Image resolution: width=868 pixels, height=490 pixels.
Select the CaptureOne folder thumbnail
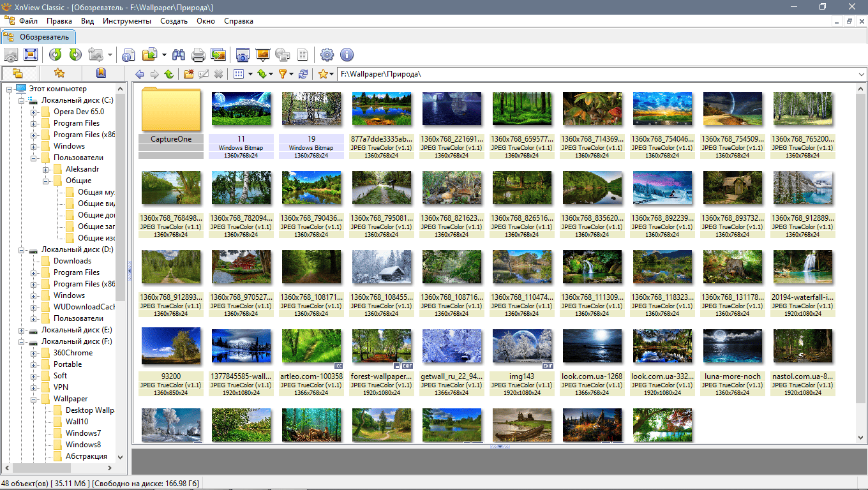[x=171, y=122]
